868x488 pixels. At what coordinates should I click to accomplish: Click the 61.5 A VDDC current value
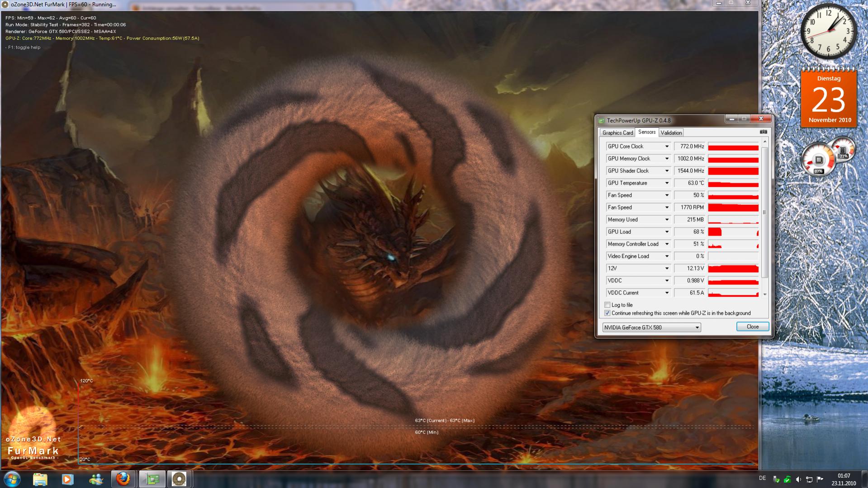689,293
